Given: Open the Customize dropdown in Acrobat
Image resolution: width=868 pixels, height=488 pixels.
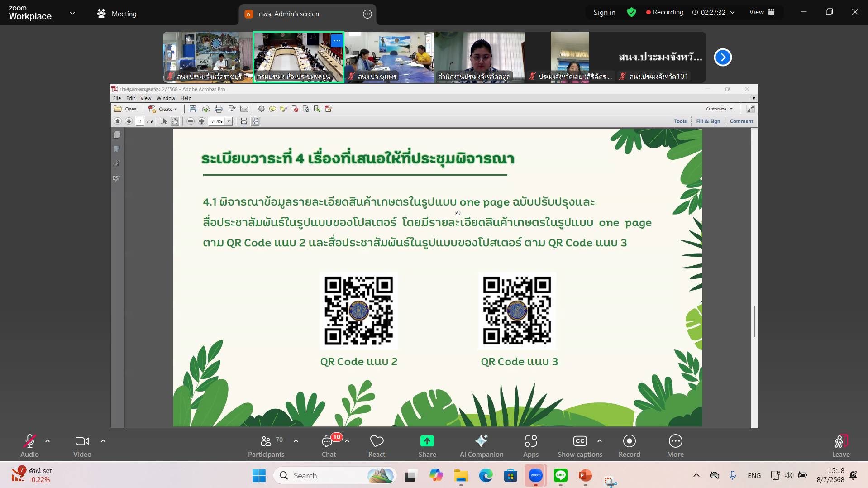Looking at the screenshot, I should coord(719,109).
